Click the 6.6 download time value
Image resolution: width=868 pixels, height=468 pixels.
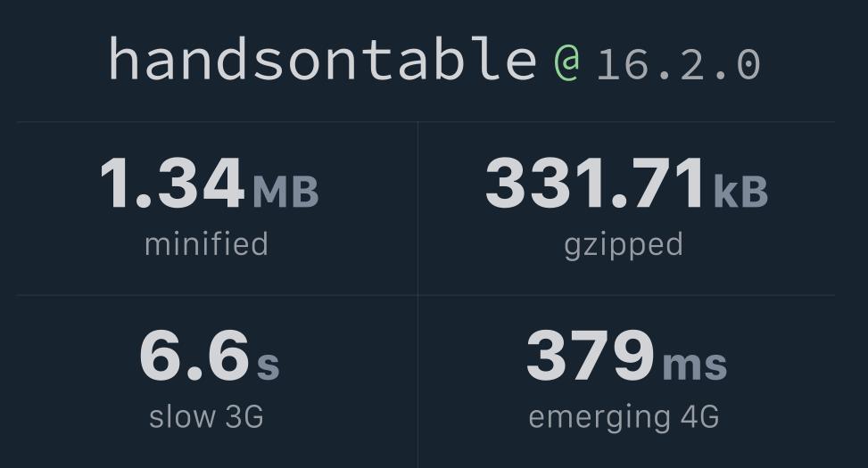tap(194, 357)
